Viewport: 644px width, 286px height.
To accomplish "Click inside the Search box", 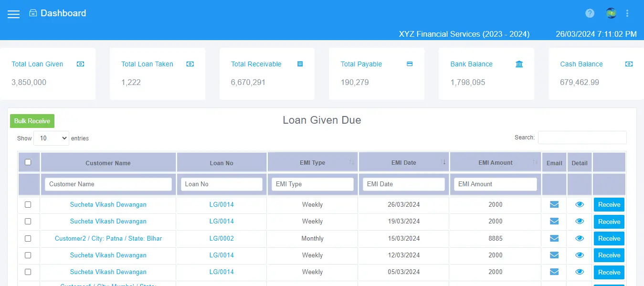I will pos(582,138).
